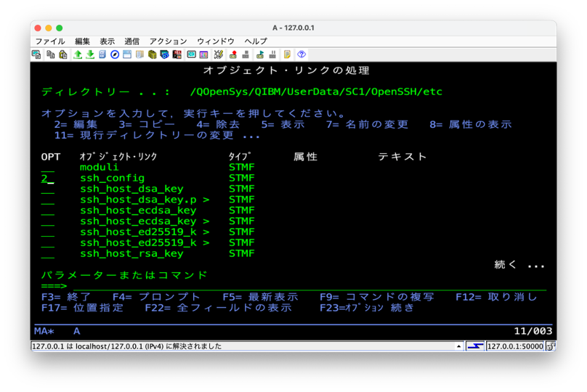Click the F23=オプション続き function key
The width and height of the screenshot is (587, 392).
(x=366, y=308)
